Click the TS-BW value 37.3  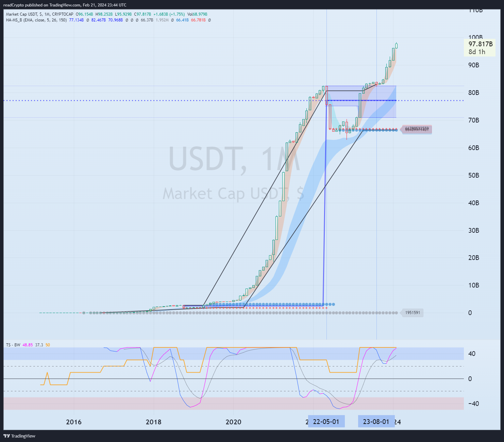[39, 345]
